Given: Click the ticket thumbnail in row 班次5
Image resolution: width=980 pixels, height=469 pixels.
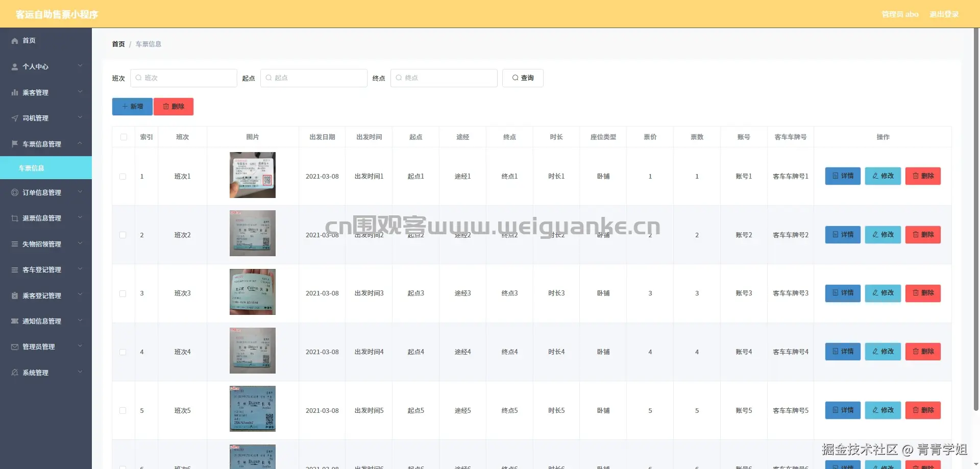Looking at the screenshot, I should (x=253, y=409).
